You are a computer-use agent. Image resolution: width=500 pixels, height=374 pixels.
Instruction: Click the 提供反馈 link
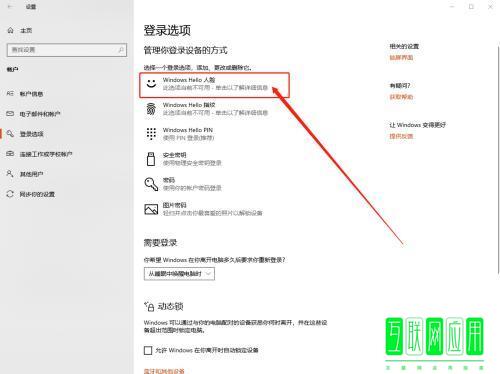coord(401,136)
